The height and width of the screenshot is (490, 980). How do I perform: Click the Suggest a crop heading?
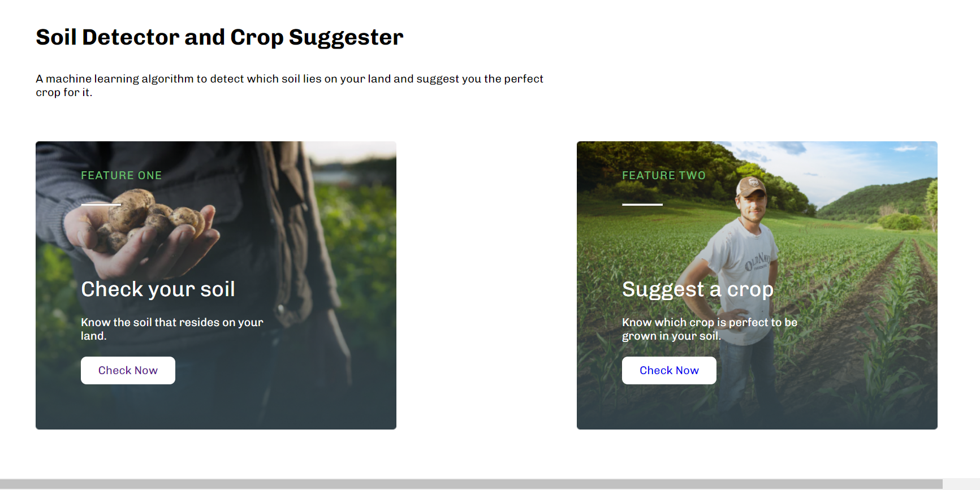698,289
